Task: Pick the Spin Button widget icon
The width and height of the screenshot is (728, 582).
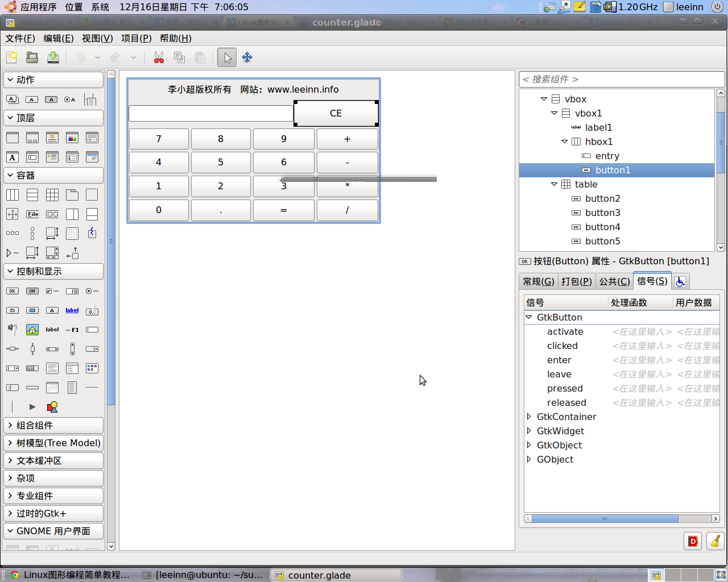Action: coord(72,291)
